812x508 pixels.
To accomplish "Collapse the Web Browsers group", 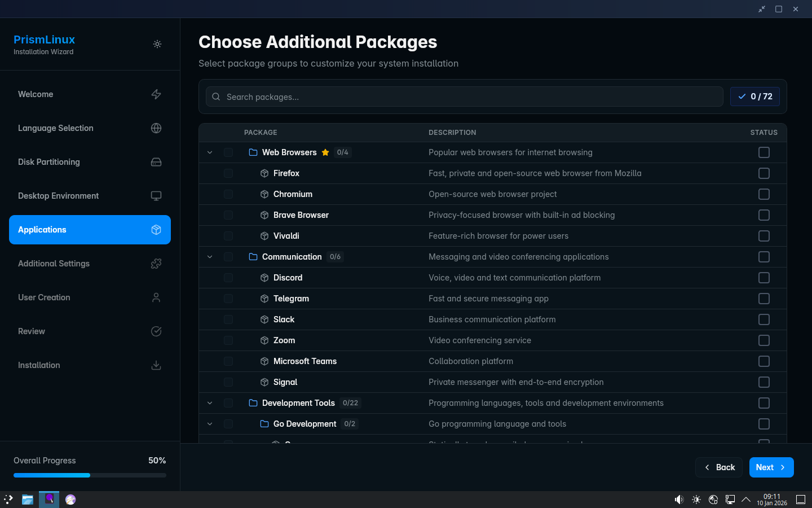I will click(x=210, y=152).
